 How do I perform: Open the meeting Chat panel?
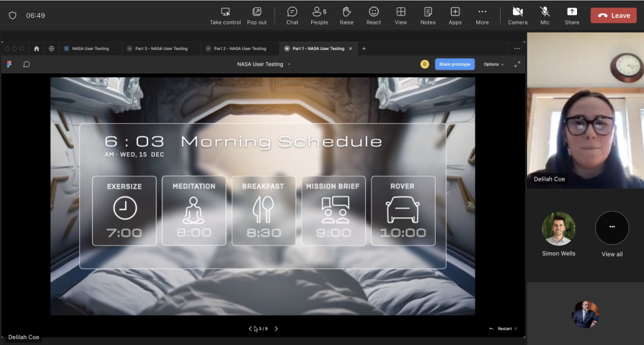[x=292, y=16]
